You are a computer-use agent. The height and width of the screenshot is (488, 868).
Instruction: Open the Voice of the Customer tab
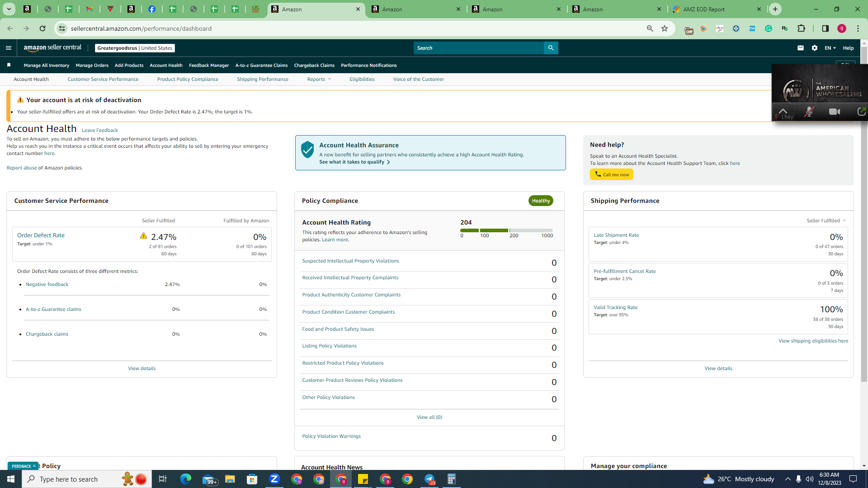[x=419, y=79]
